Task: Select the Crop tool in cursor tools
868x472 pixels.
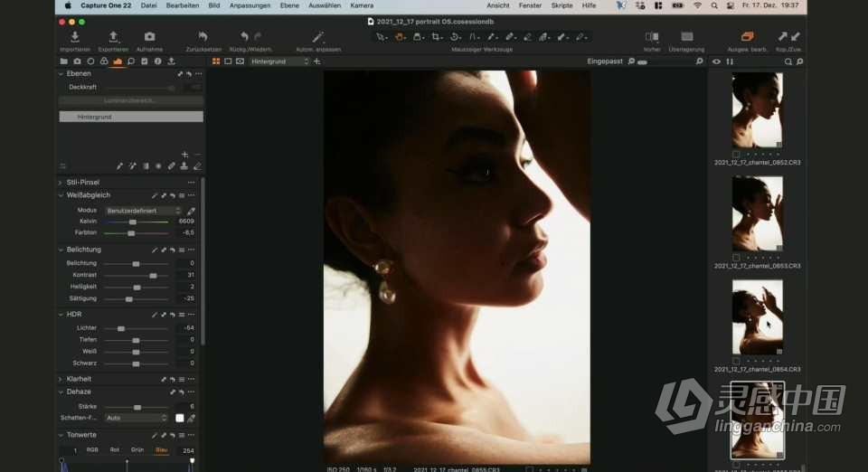Action: point(436,37)
